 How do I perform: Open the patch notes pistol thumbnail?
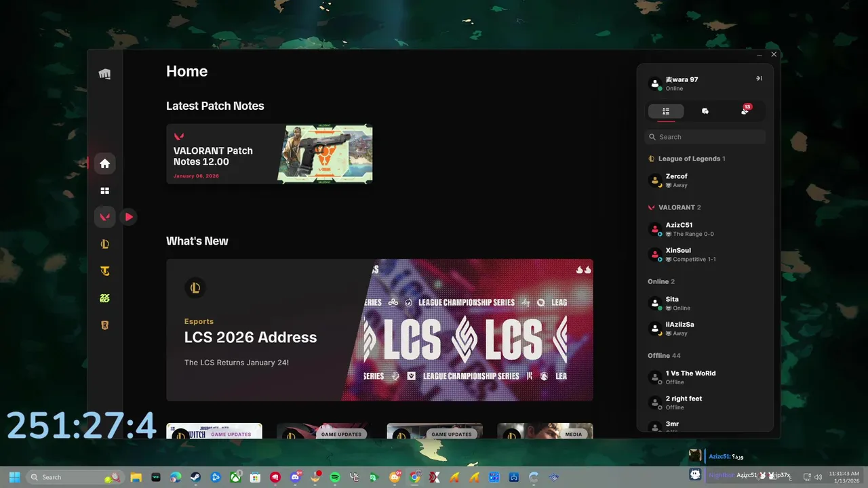coord(325,154)
